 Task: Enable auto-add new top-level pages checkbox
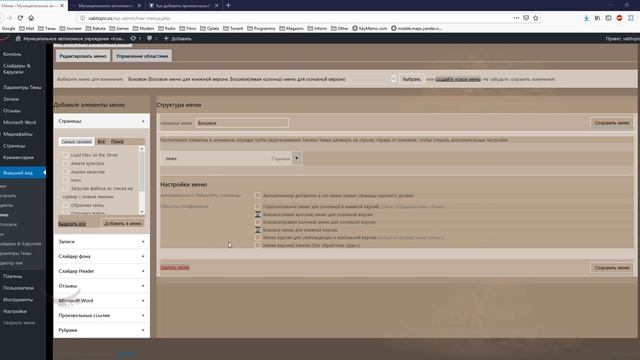(258, 196)
